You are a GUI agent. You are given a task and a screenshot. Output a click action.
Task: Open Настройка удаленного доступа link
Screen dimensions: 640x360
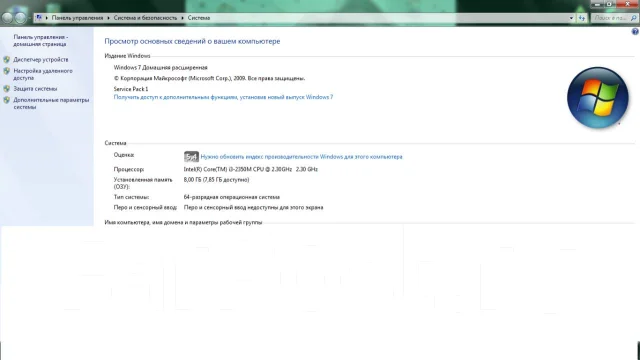[43, 74]
